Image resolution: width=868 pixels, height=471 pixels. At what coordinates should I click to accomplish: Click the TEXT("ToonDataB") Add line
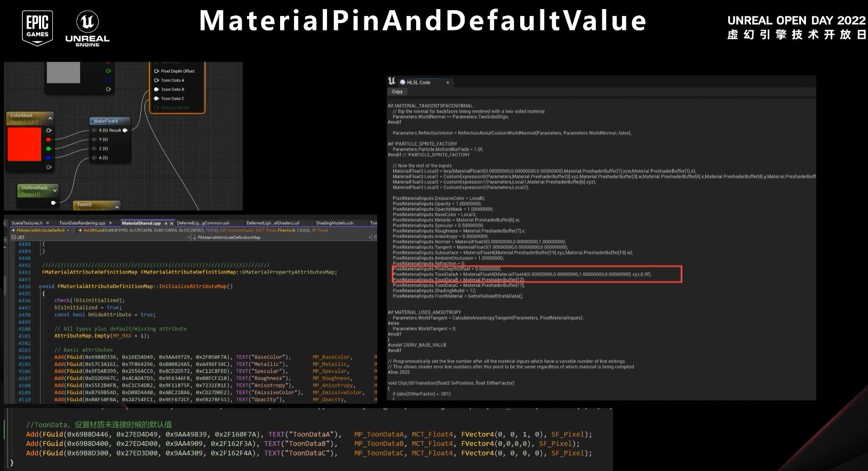[302, 444]
